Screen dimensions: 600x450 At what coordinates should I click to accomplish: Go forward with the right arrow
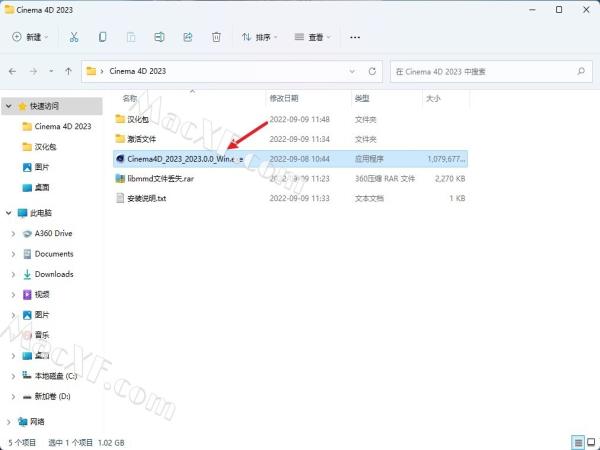click(33, 71)
